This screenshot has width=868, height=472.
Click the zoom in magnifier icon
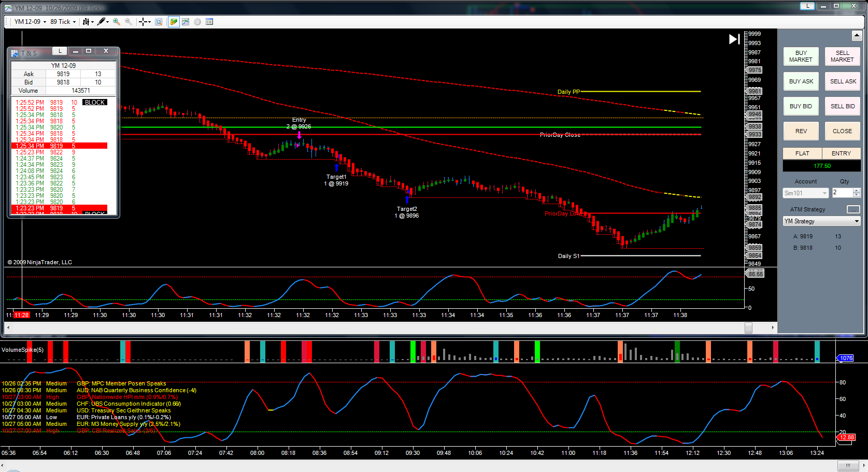click(x=117, y=22)
